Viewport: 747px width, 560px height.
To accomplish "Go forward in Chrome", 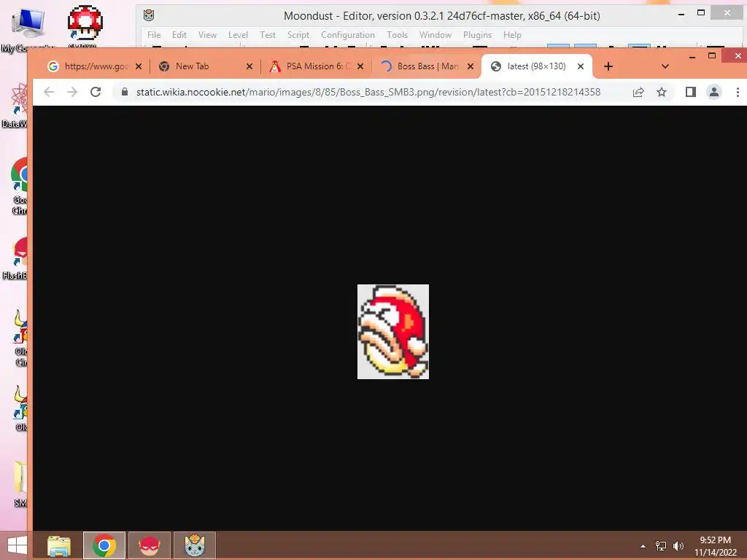I will point(72,92).
